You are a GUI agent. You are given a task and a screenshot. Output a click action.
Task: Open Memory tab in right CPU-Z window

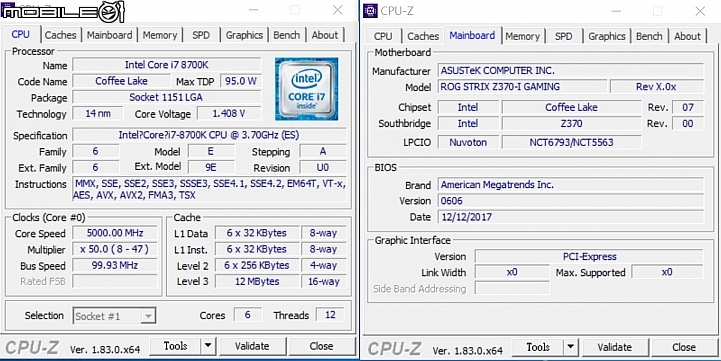click(522, 36)
